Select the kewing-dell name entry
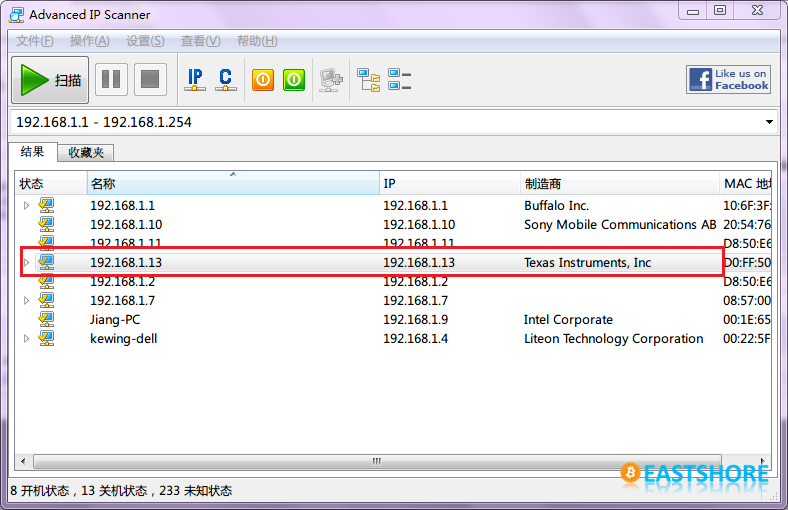The height and width of the screenshot is (510, 788). click(x=124, y=339)
